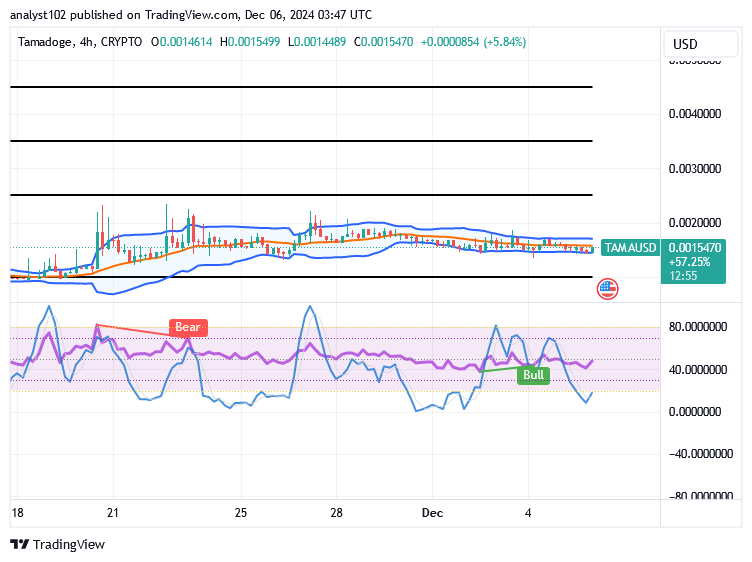Click the date label 25 on time axis

(241, 513)
